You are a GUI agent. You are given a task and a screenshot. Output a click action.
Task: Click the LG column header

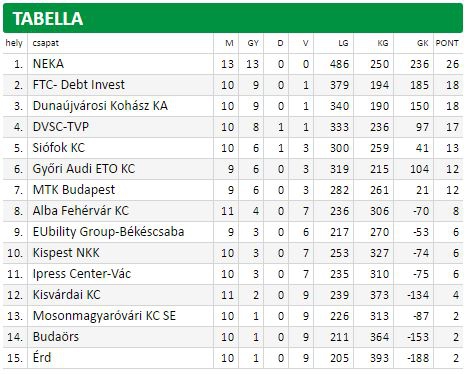[x=343, y=43]
